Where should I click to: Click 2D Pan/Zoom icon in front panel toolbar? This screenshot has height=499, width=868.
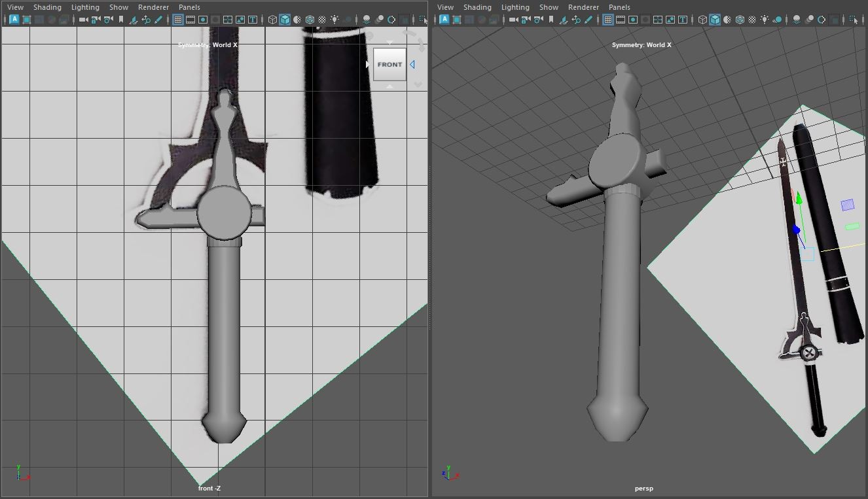146,20
